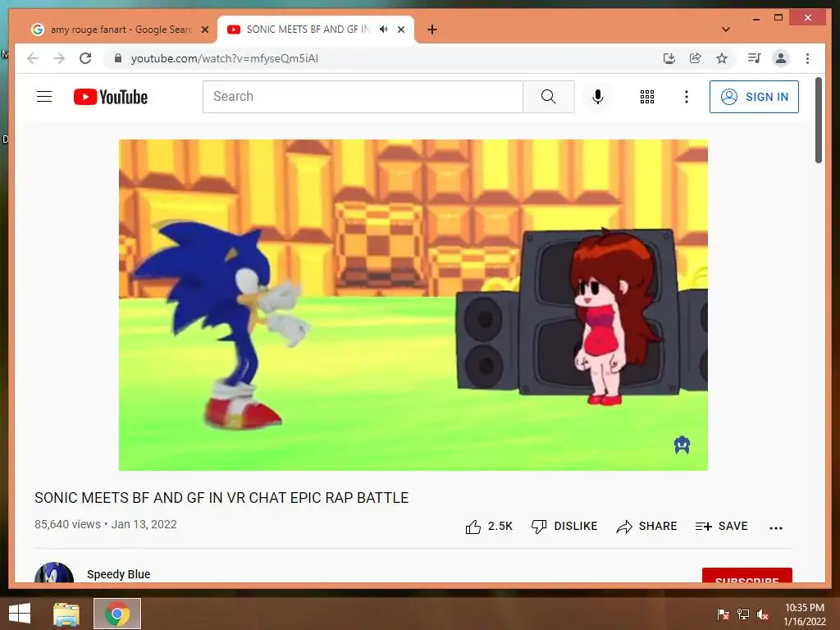Image resolution: width=840 pixels, height=630 pixels.
Task: Click the 85,640 views text
Action: [67, 524]
